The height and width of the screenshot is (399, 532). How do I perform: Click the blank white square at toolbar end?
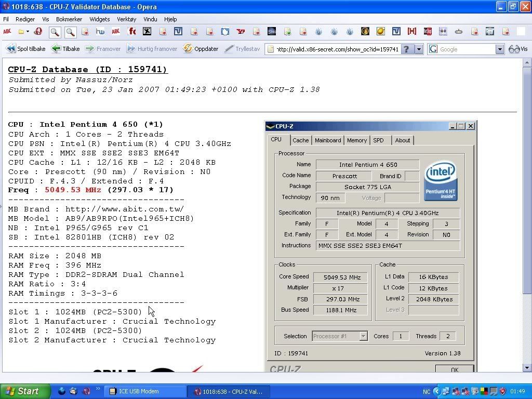521,32
